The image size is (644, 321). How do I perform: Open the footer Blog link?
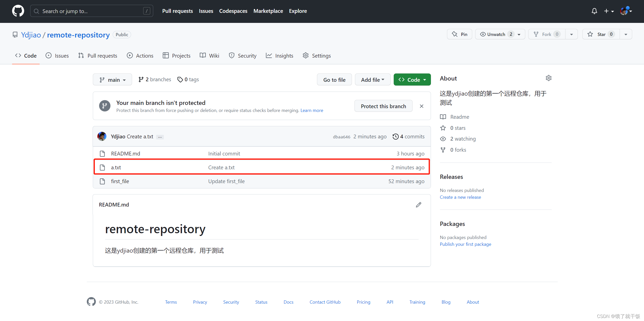point(446,302)
